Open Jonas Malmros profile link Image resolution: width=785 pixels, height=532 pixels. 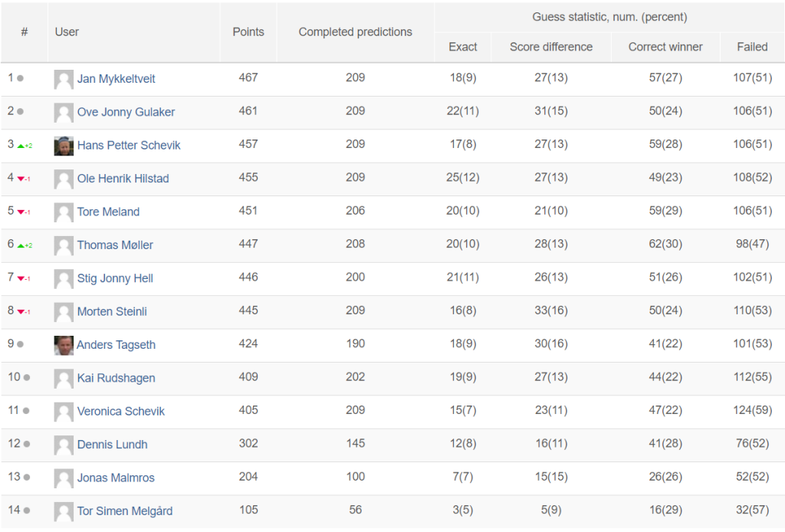coord(116,478)
